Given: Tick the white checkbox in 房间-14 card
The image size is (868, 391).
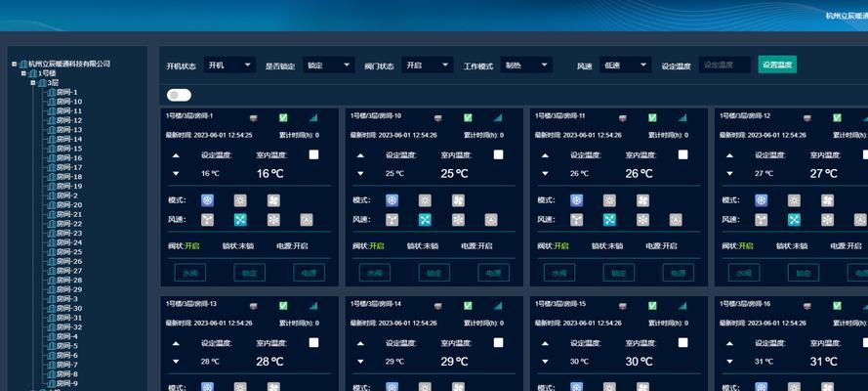Looking at the screenshot, I should (499, 342).
